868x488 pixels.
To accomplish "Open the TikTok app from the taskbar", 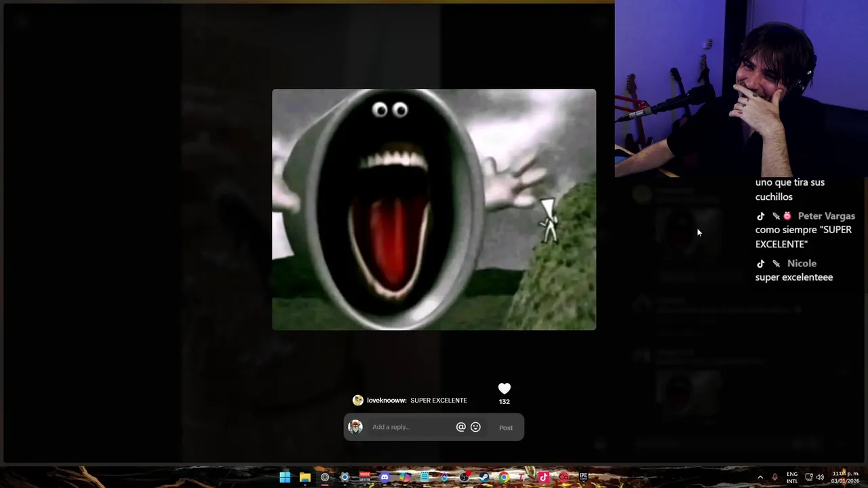I will point(544,477).
